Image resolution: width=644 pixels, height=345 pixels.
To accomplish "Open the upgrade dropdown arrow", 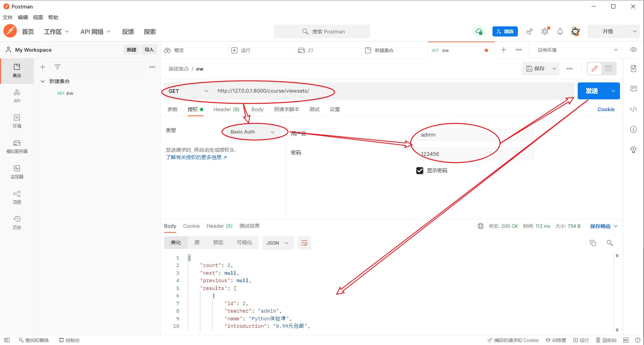I will (x=635, y=31).
